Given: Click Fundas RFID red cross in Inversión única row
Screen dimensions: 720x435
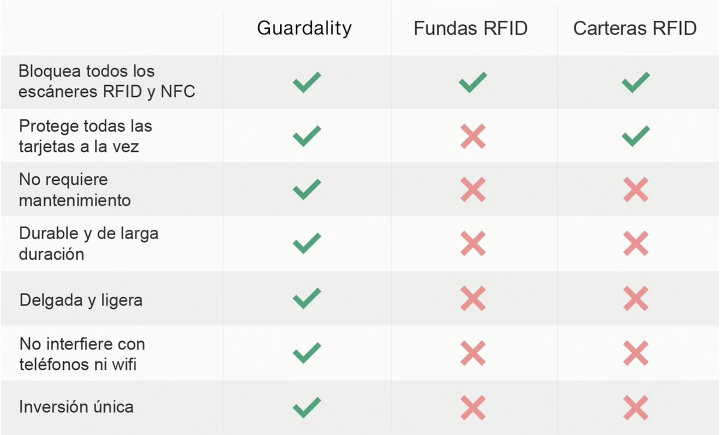Looking at the screenshot, I should click(473, 407).
